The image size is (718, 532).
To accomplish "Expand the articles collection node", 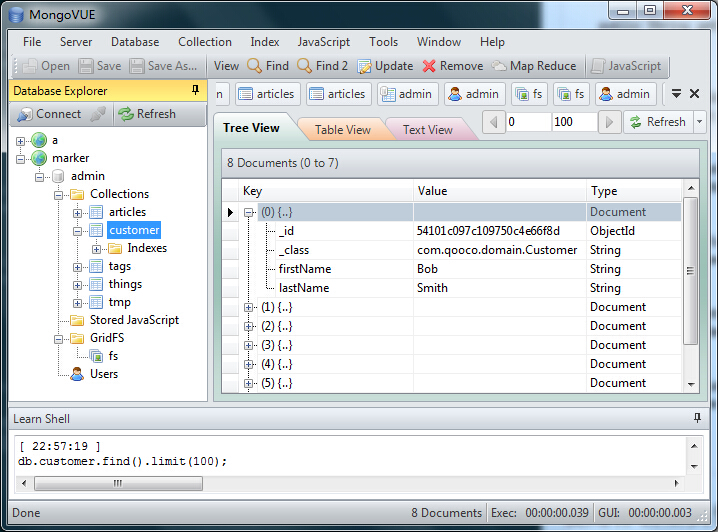I will [77, 213].
